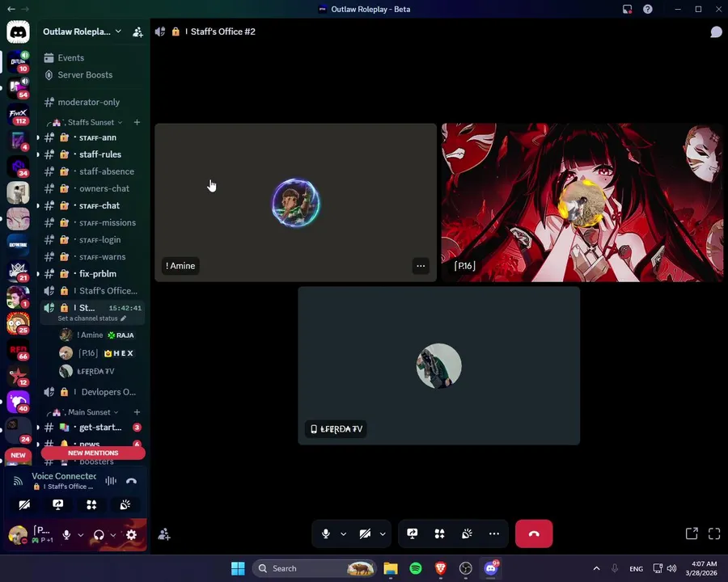
Task: Open the staff-warns channel
Action: [93, 257]
